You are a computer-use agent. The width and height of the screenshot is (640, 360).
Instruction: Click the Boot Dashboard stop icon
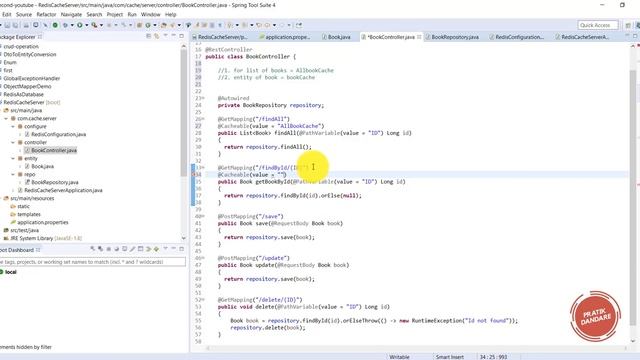(109, 249)
